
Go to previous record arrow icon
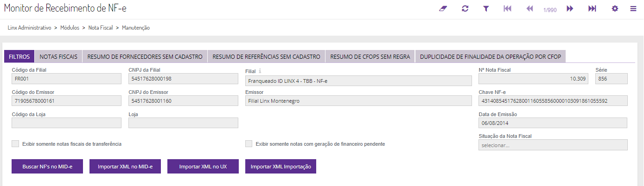click(529, 9)
